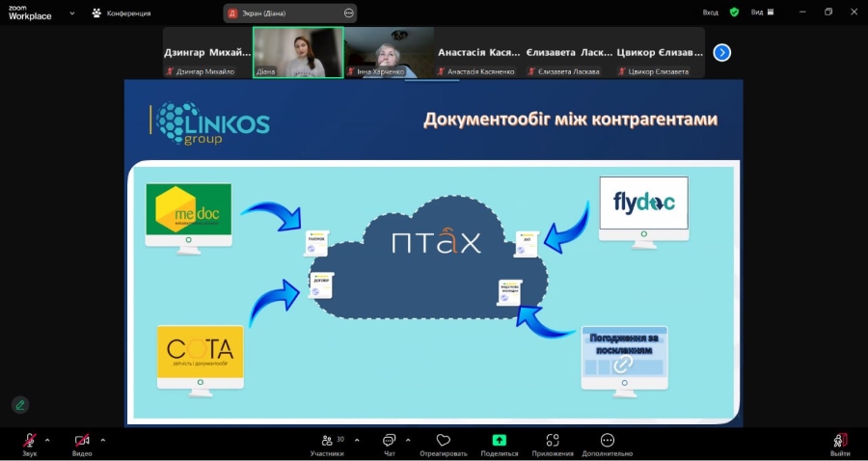
Task: Click the green encryption shield icon
Action: [734, 13]
